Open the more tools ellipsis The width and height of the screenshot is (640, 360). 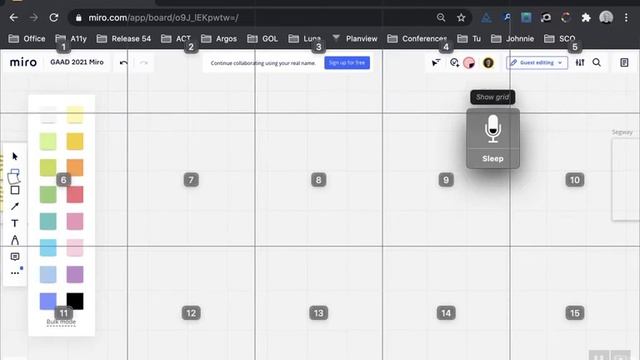click(x=15, y=273)
